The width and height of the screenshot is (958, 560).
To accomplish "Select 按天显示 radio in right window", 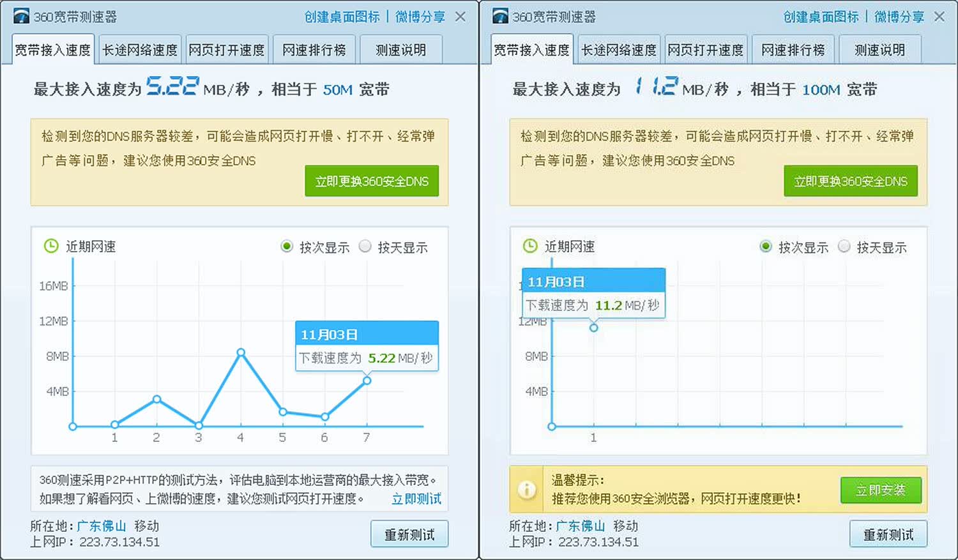I will click(x=844, y=246).
